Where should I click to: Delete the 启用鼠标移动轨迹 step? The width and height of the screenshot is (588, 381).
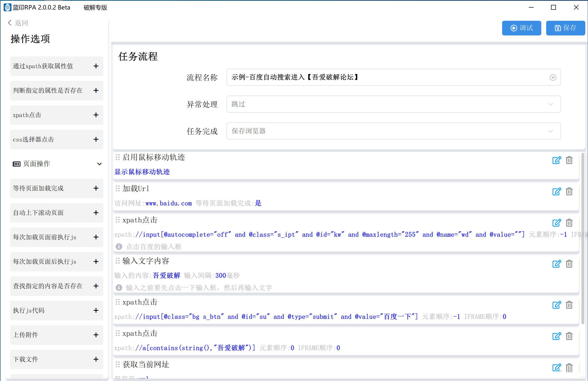click(569, 160)
